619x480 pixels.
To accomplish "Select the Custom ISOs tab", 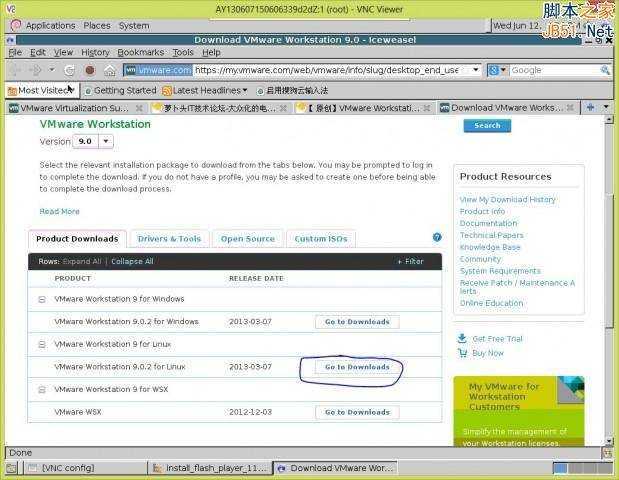I will 321,239.
